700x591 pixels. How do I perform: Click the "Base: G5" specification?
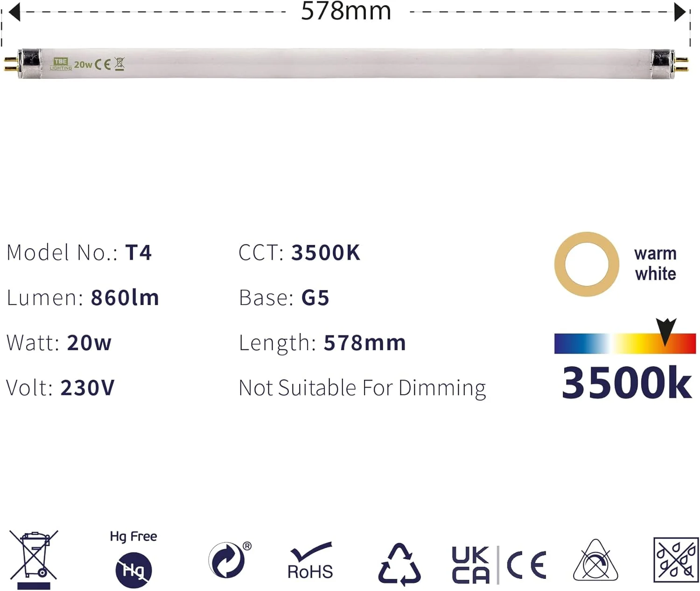pos(284,298)
